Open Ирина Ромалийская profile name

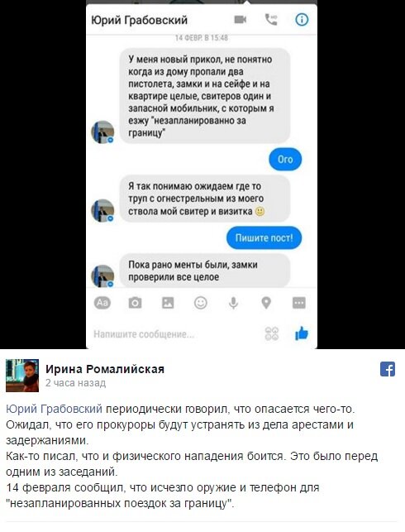tap(105, 369)
